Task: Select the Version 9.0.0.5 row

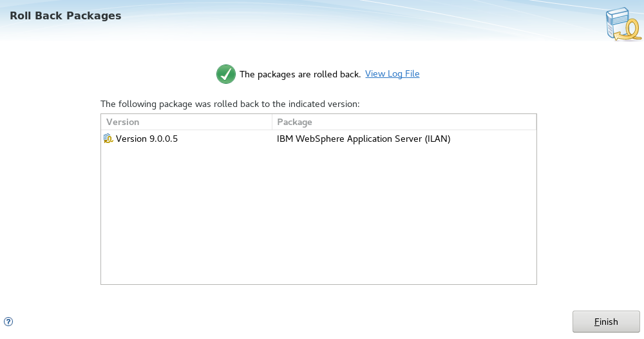Action: click(x=319, y=139)
